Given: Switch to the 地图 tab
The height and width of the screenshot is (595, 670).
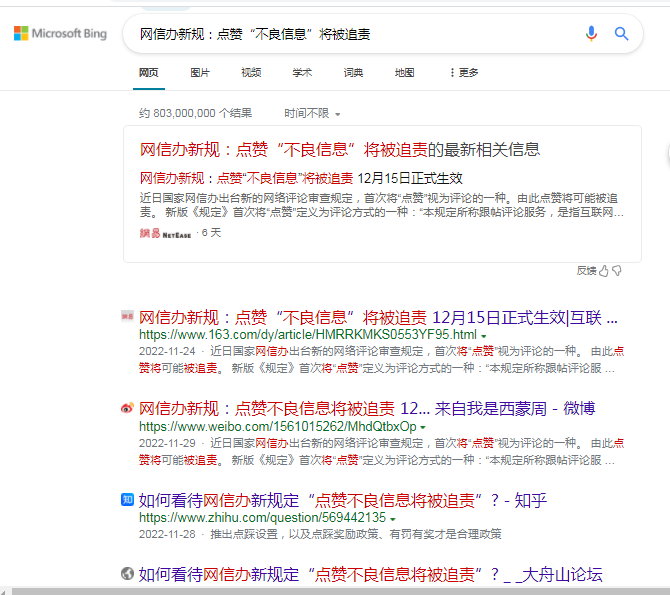Looking at the screenshot, I should (x=405, y=73).
